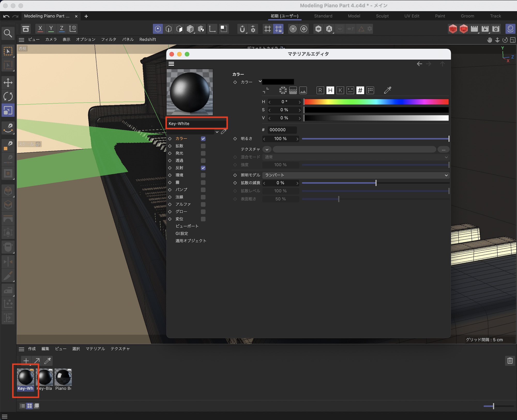Image resolution: width=517 pixels, height=420 pixels.
Task: Open the Redshift viewport menu
Action: click(x=147, y=40)
